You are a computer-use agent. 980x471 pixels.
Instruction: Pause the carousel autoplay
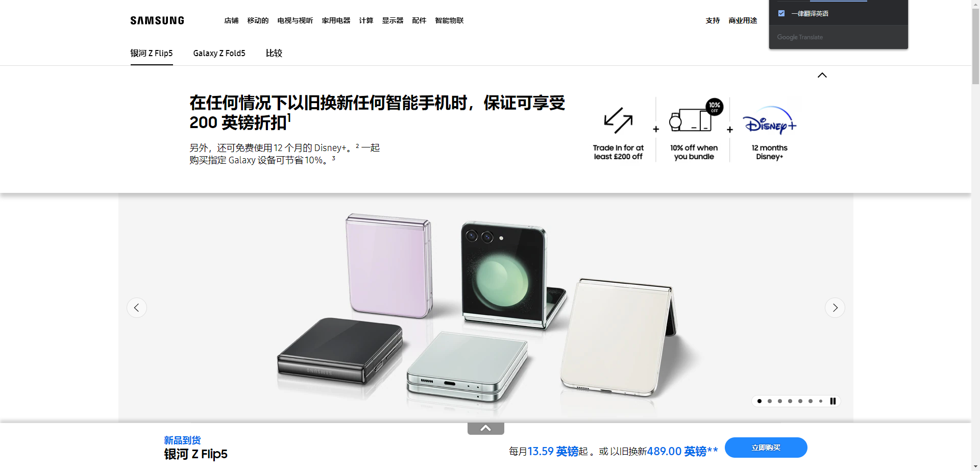click(x=833, y=401)
